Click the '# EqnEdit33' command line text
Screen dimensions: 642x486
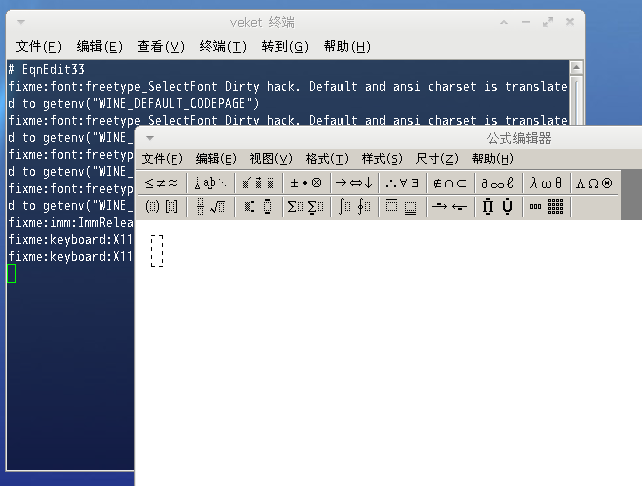(x=46, y=70)
